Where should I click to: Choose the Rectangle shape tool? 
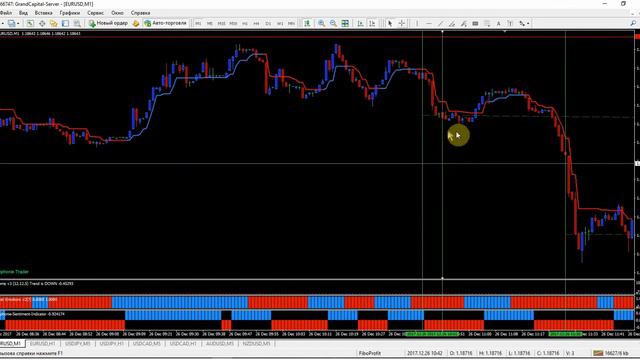click(475, 24)
